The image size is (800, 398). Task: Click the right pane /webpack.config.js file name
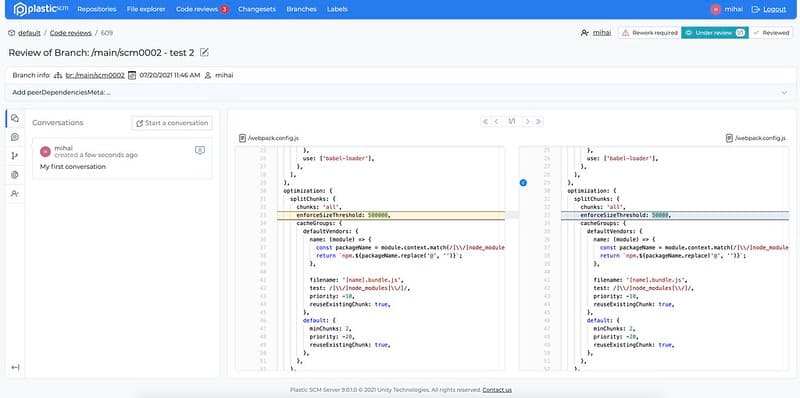[760, 138]
